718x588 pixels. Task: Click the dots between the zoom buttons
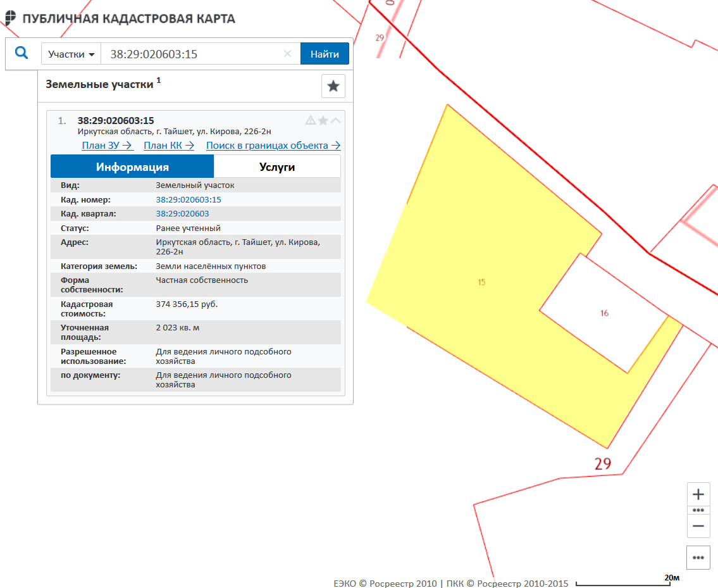pos(698,510)
